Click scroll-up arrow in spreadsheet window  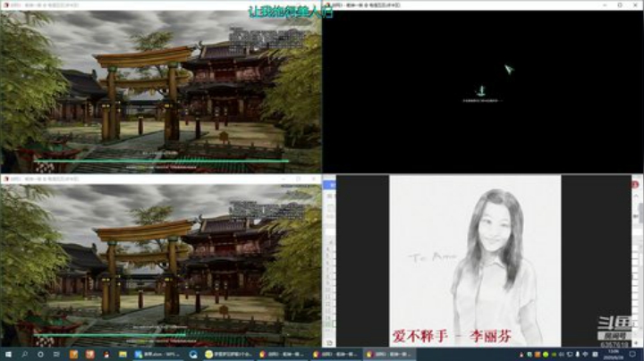[636, 196]
